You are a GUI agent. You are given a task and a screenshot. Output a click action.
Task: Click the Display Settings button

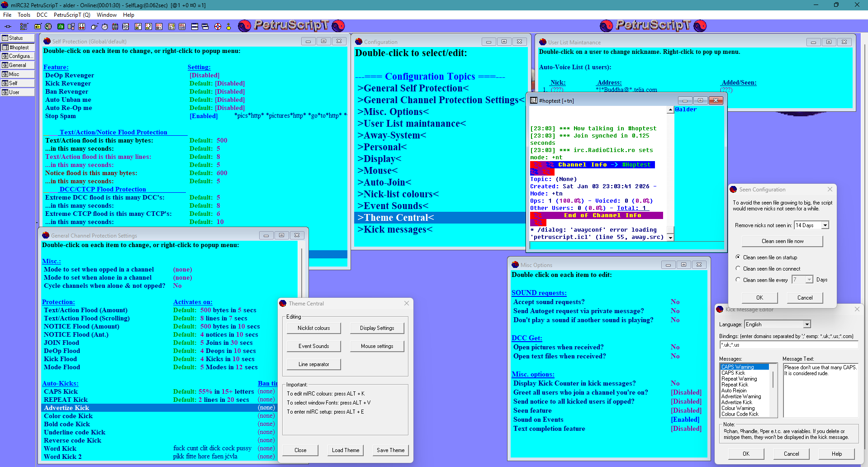coord(377,328)
